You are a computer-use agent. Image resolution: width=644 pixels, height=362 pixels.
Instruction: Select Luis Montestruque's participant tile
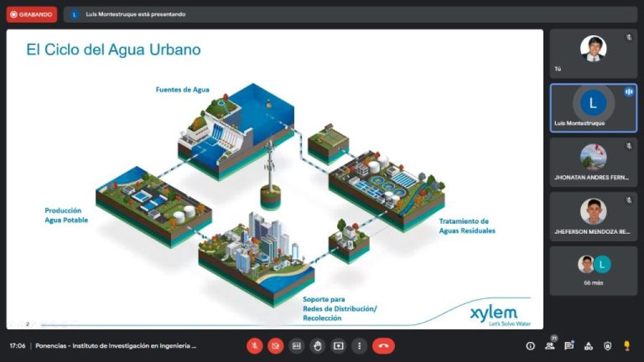coord(593,106)
